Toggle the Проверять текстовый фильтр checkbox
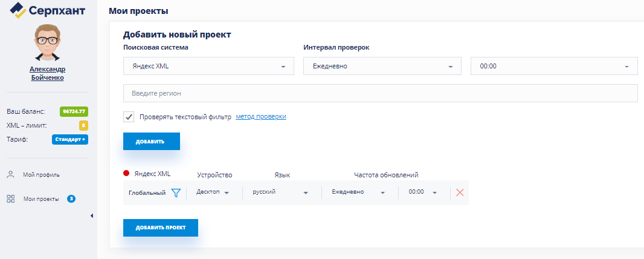The height and width of the screenshot is (259, 644). (129, 117)
